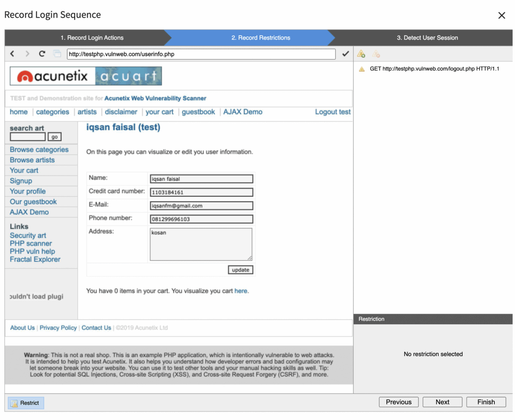515x420 pixels.
Task: Click the greyed remove restriction icon
Action: tap(376, 54)
